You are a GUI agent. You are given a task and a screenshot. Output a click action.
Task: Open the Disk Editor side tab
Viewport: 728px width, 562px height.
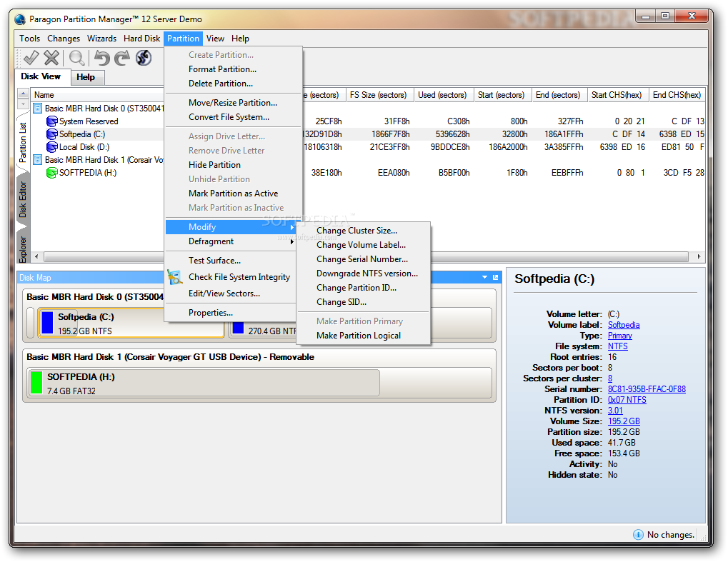click(x=23, y=199)
